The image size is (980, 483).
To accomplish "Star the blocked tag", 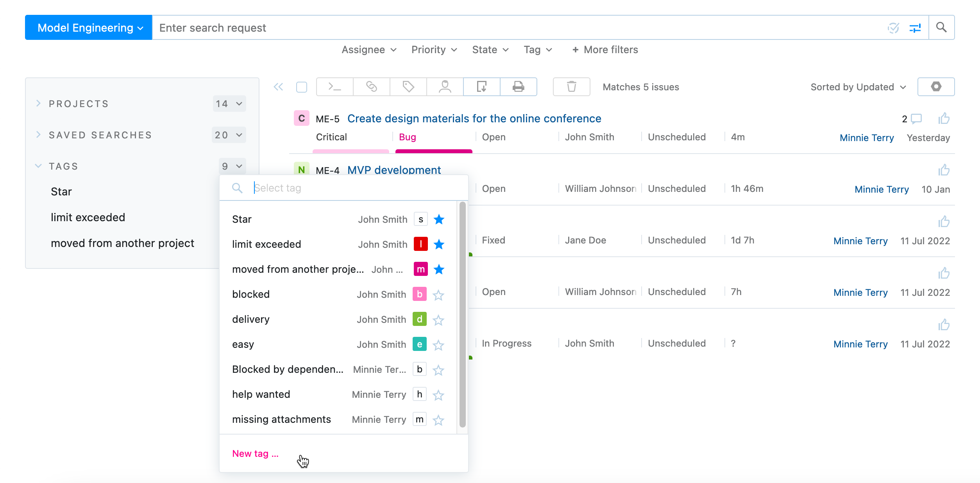I will coord(438,295).
